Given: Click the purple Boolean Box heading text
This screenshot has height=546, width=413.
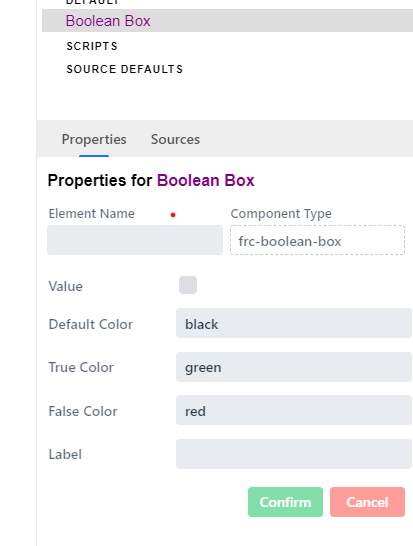Looking at the screenshot, I should click(205, 180).
